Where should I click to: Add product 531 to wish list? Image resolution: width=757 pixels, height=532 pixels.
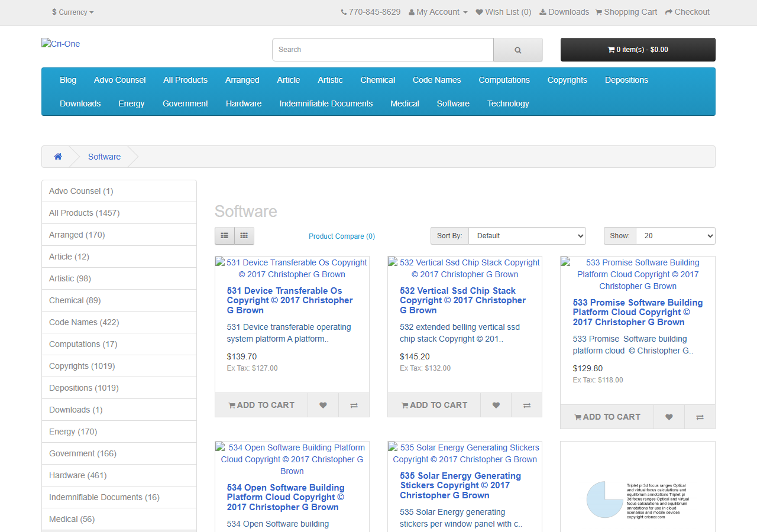click(x=323, y=405)
